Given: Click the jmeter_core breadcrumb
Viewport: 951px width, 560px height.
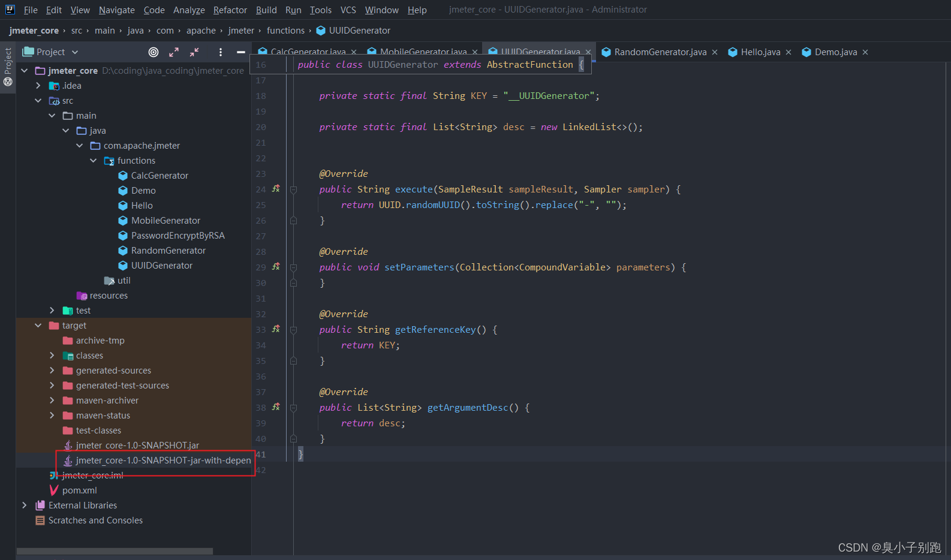Looking at the screenshot, I should coord(34,31).
